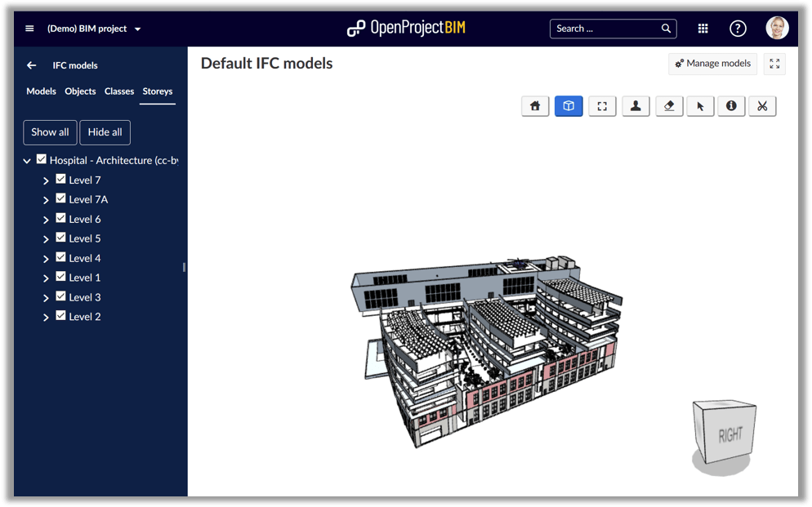Uncheck the Level 7 storey checkbox
Screen dimensions: 812x507
click(60, 179)
